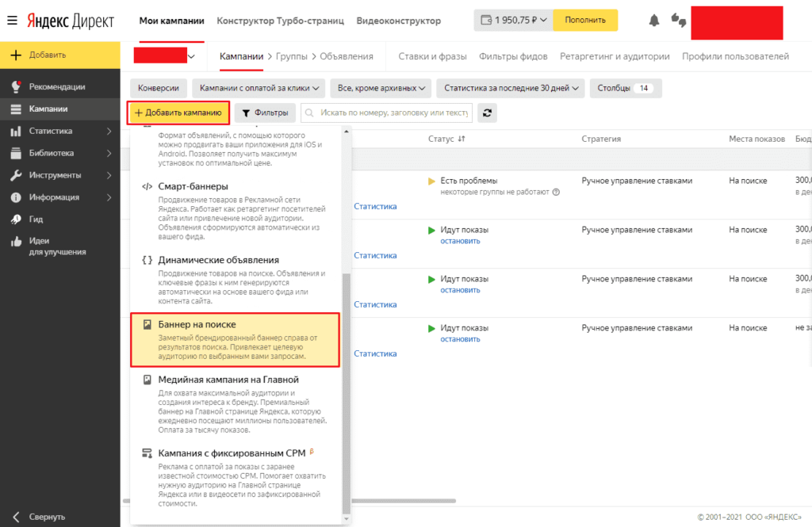Click the Guide rocket icon

tap(16, 219)
